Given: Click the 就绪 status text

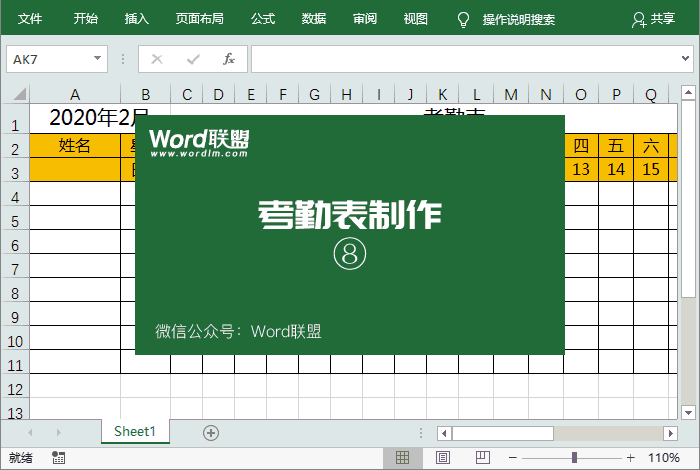Looking at the screenshot, I should (21, 458).
